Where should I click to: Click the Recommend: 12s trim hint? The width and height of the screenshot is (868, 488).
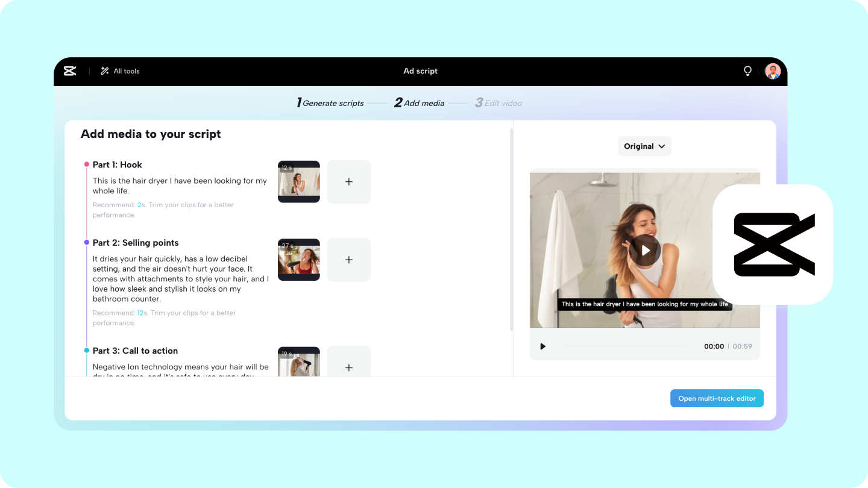click(x=165, y=318)
